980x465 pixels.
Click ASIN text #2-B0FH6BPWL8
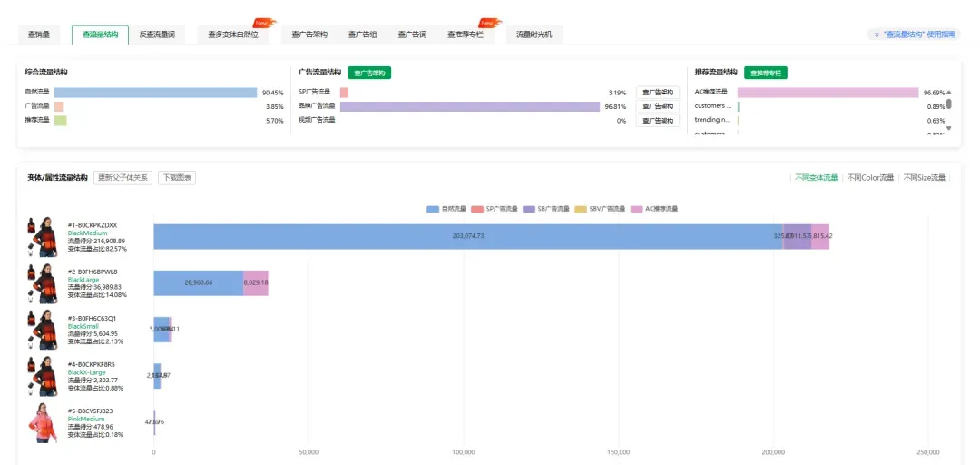(93, 272)
